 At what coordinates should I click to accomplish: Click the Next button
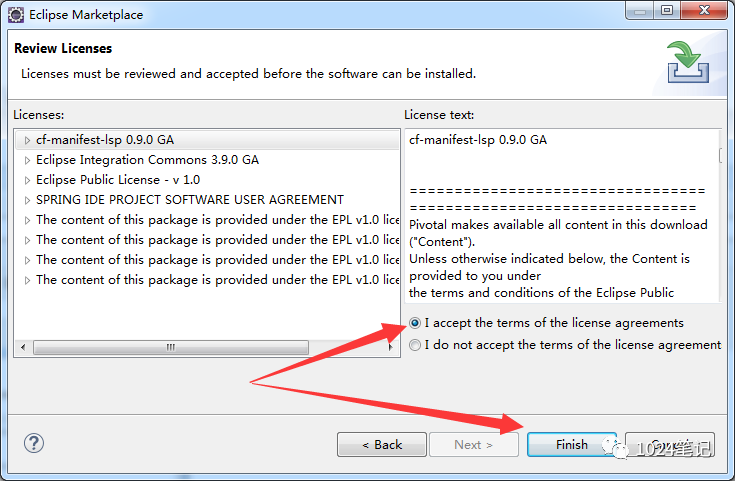pos(473,445)
